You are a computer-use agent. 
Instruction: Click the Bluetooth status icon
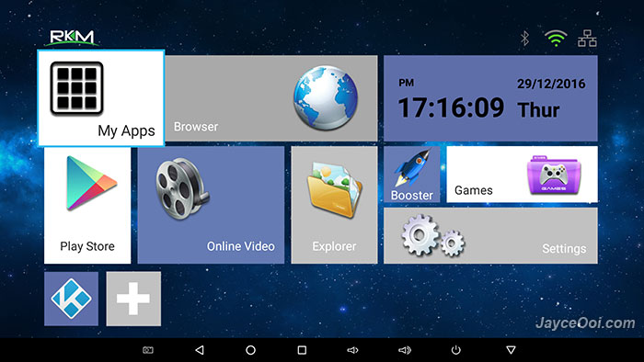[524, 39]
